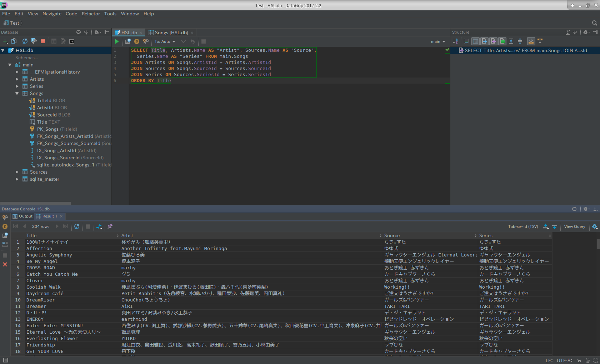Screen dimensions: 600x364
Task: Hide the Structure panel with arrow icon
Action: tap(595, 32)
